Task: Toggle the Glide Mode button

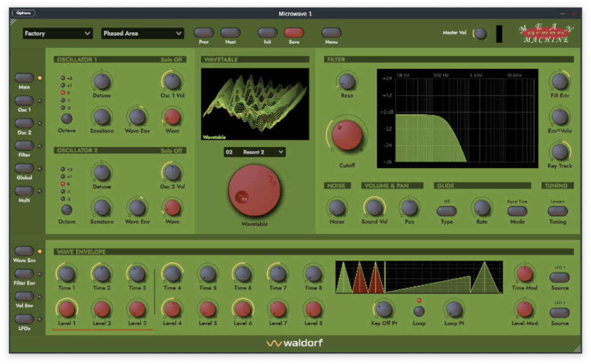Action: click(517, 211)
